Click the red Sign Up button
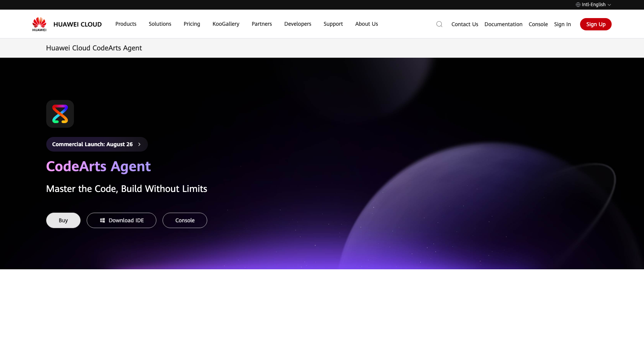Image resolution: width=644 pixels, height=362 pixels. click(x=596, y=24)
